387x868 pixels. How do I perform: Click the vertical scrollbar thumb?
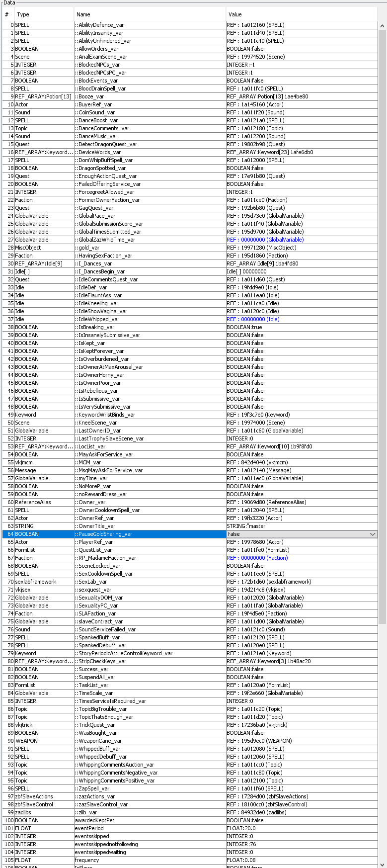(382, 323)
